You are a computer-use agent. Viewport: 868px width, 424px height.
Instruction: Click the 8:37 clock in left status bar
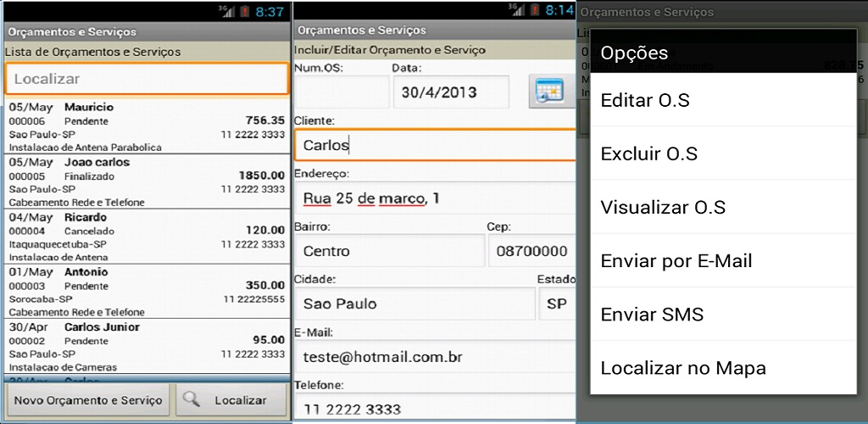point(270,12)
